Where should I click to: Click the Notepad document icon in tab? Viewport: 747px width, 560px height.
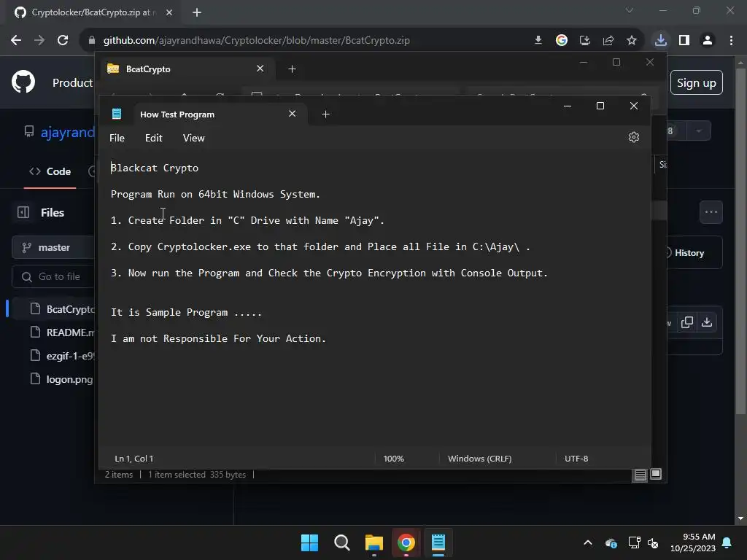(117, 114)
